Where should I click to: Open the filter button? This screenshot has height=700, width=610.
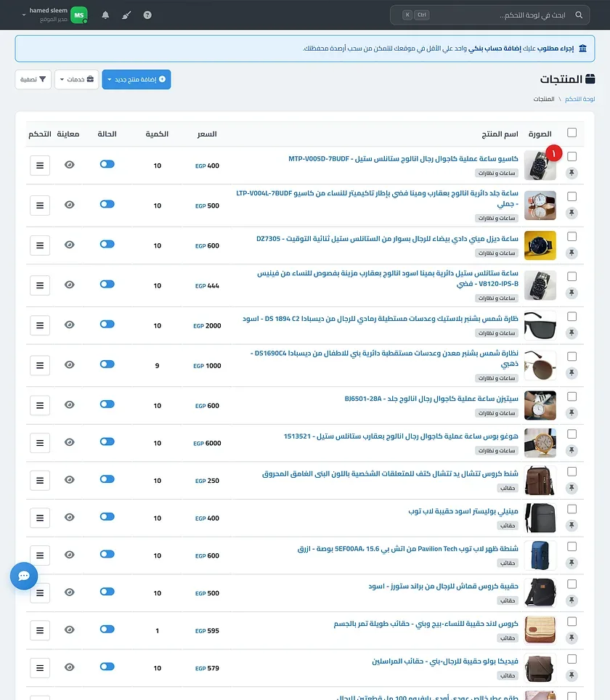click(33, 79)
